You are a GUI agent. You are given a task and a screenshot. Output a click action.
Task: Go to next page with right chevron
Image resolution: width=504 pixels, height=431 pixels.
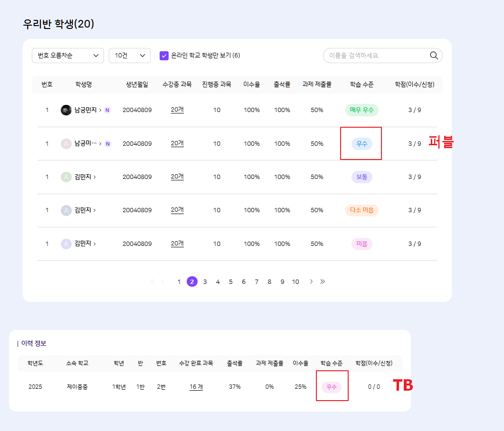(x=311, y=281)
